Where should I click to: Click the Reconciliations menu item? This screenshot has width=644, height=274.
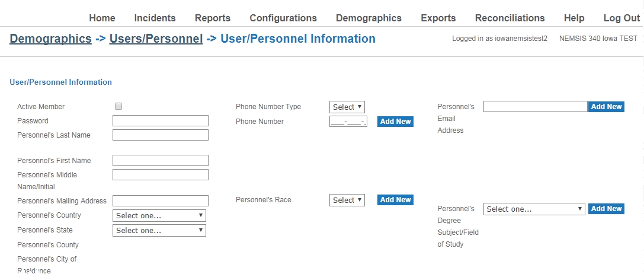(510, 18)
